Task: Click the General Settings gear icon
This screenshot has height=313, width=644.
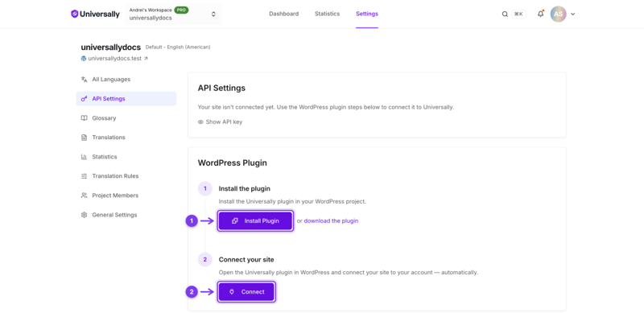Action: point(85,215)
